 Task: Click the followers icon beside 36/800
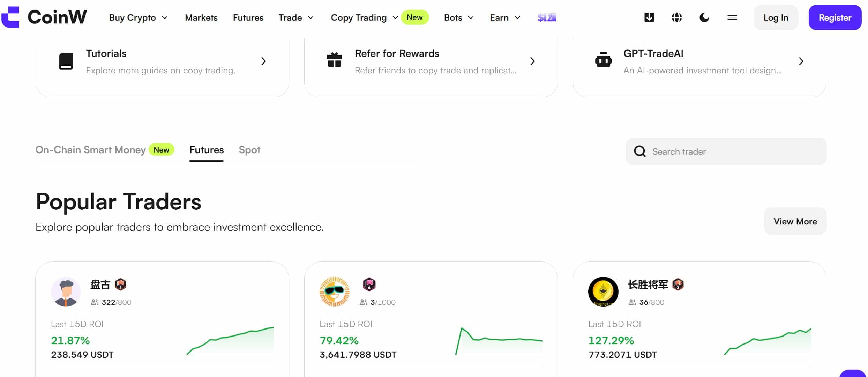(632, 302)
